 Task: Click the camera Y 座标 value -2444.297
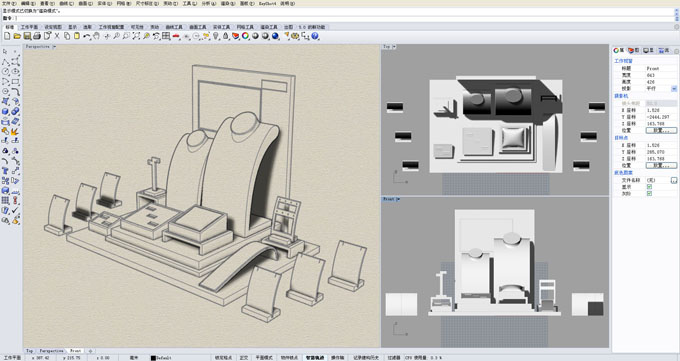tap(661, 117)
